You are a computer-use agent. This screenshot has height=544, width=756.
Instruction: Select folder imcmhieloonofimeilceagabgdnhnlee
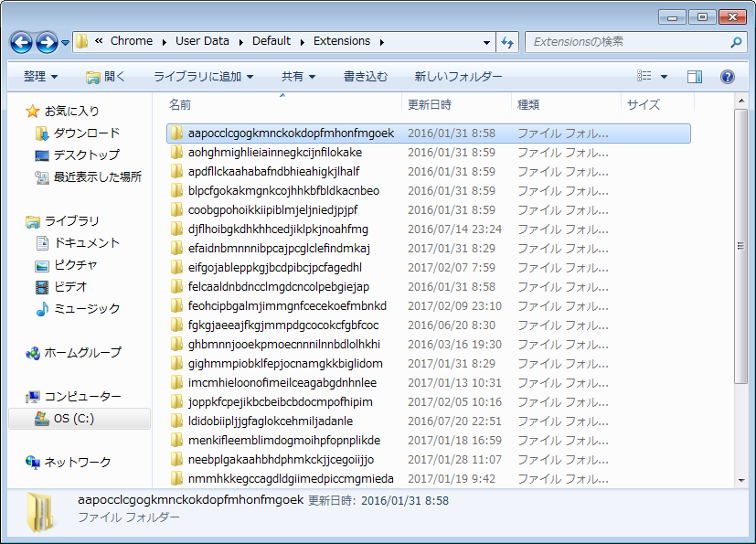282,383
